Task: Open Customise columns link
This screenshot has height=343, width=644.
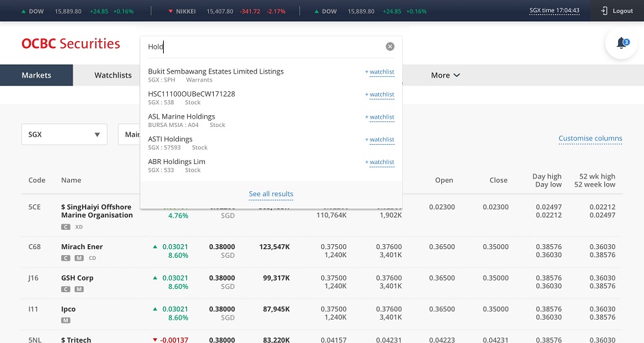Action: pyautogui.click(x=590, y=139)
